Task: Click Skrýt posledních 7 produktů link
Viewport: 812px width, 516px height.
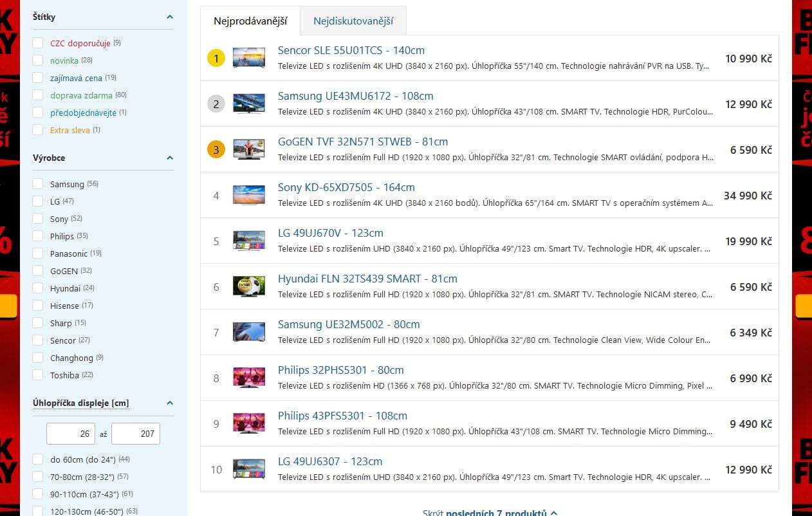Action: 489,512
